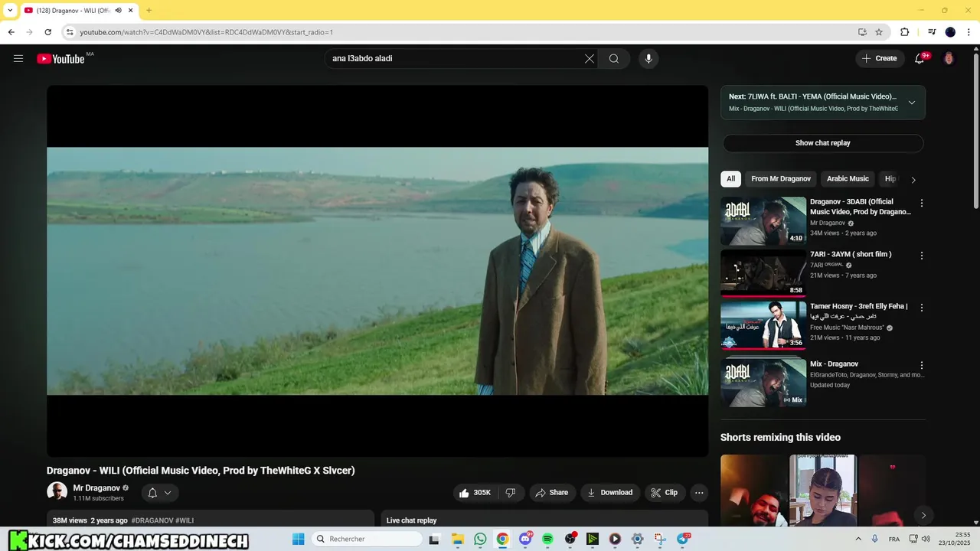Click the video player to pause
The width and height of the screenshot is (980, 551).
(377, 271)
